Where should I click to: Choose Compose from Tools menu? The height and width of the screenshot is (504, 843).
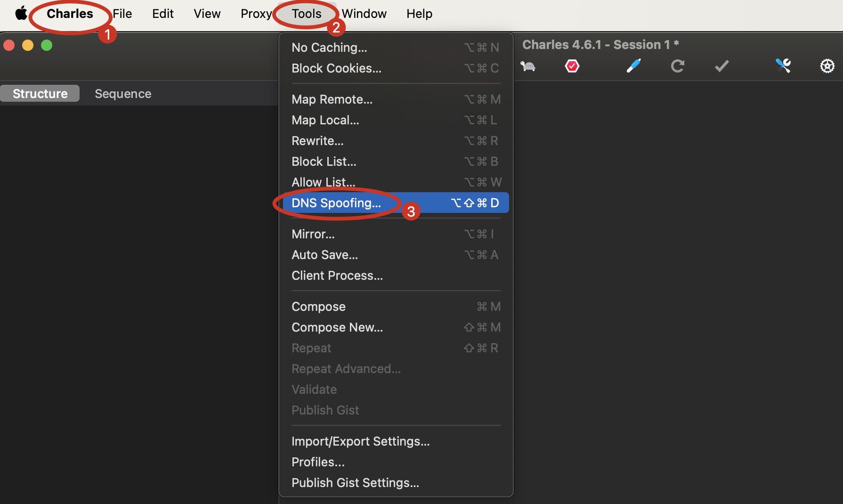(x=396, y=307)
